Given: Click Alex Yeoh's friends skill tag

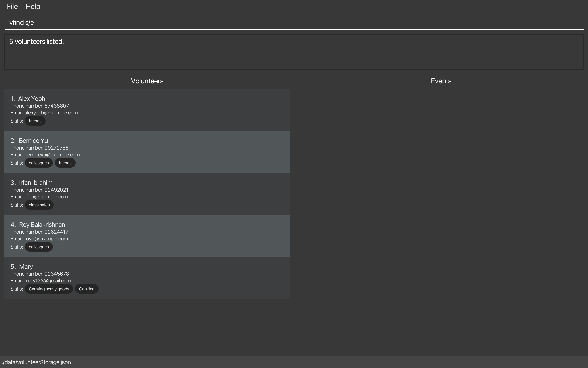Looking at the screenshot, I should pos(35,121).
